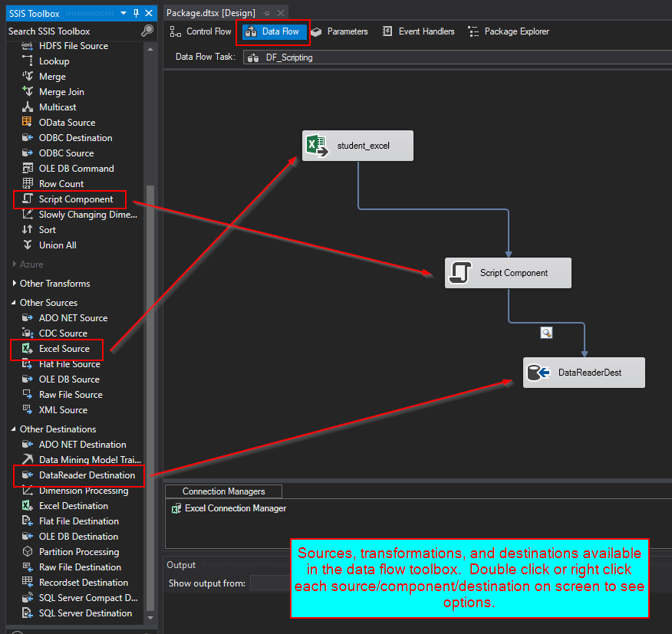Select the Multicast transformation icon
This screenshot has height=634, width=672.
pos(28,107)
